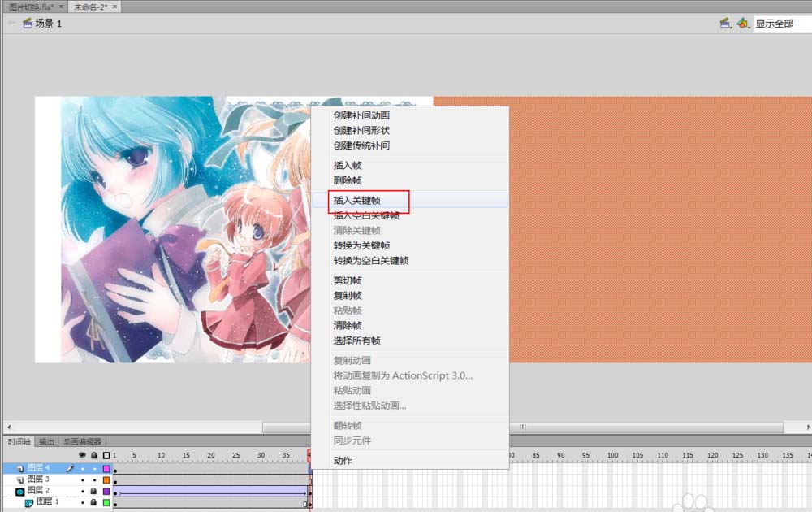Select the 图层 4 layer name

pyautogui.click(x=38, y=468)
